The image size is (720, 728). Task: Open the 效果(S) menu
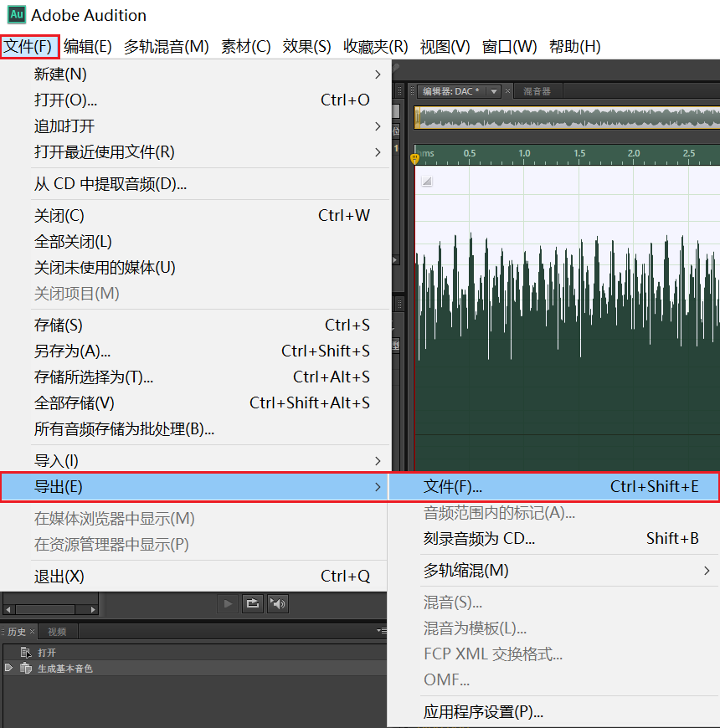click(306, 46)
